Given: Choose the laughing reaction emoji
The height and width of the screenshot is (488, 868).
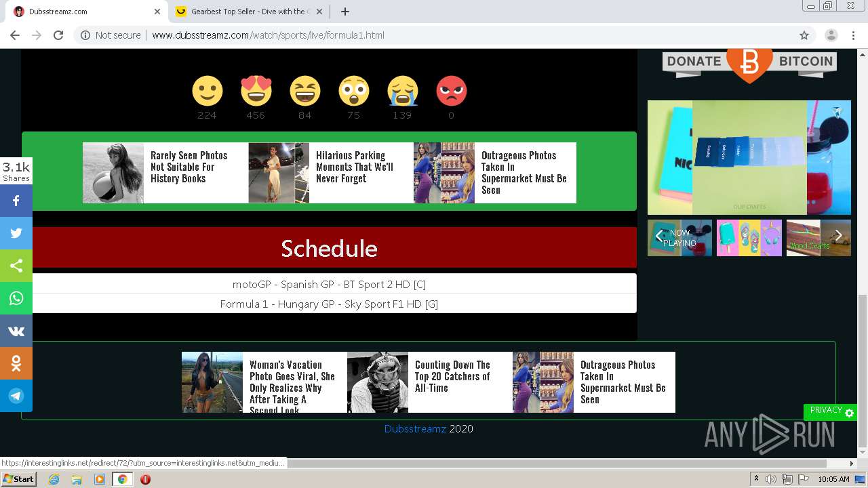Looking at the screenshot, I should pyautogui.click(x=304, y=91).
